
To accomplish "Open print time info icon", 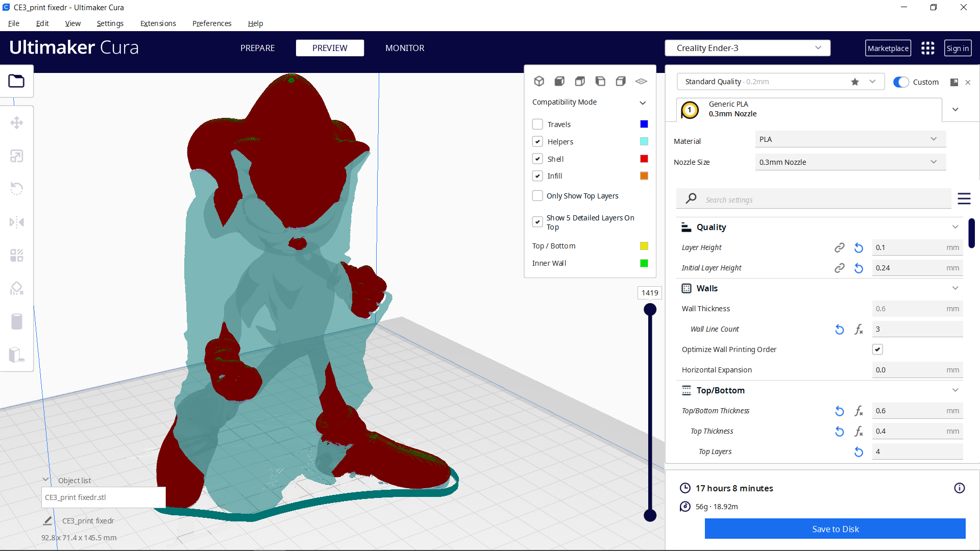I will (960, 488).
